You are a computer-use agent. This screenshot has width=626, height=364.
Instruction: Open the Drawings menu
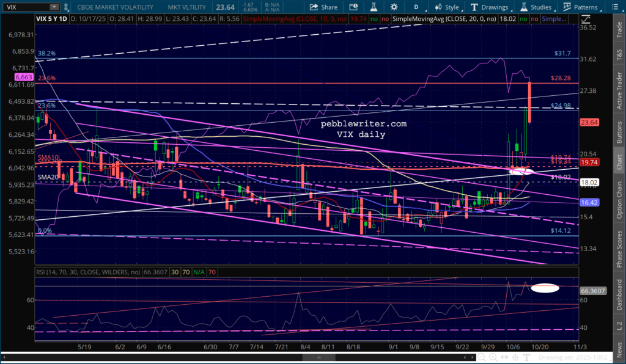point(490,7)
